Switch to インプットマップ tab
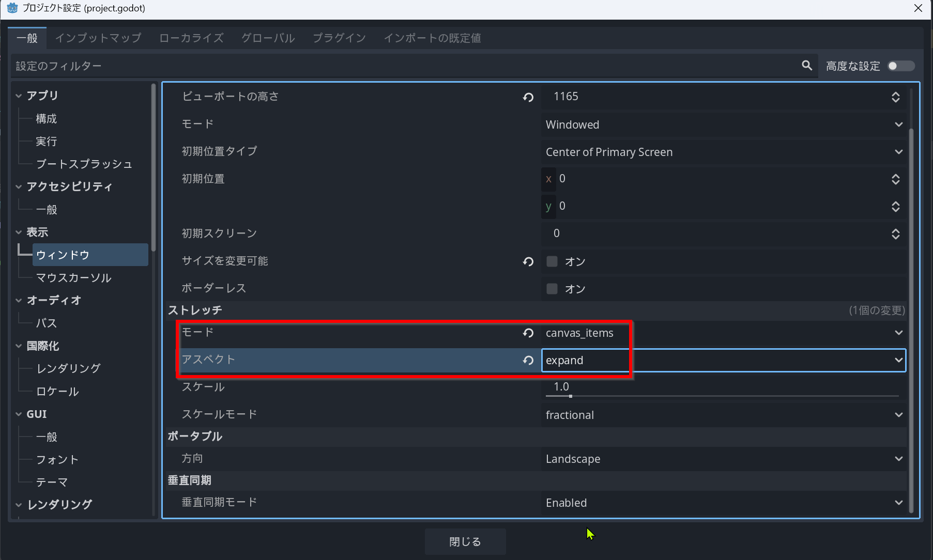This screenshot has height=560, width=933. (x=98, y=38)
